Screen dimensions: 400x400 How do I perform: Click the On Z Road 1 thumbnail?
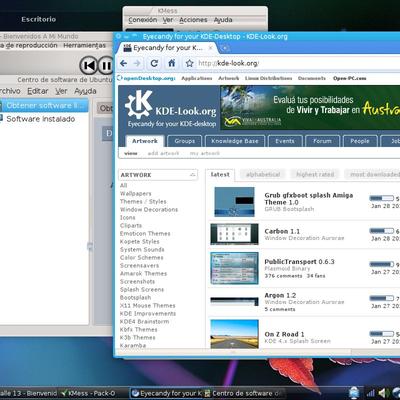point(235,334)
